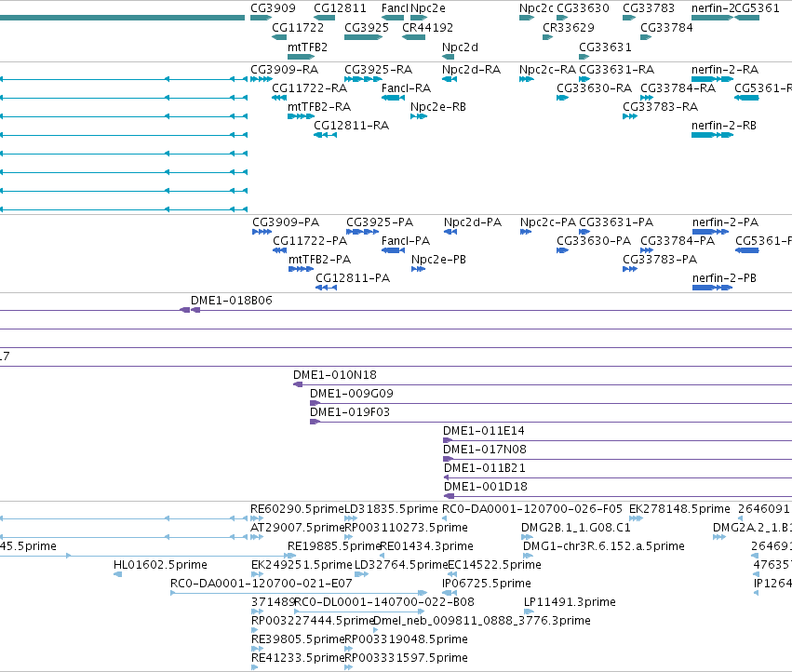This screenshot has width=792, height=672.
Task: Select the Npc2c-RA transcript
Action: tap(527, 79)
